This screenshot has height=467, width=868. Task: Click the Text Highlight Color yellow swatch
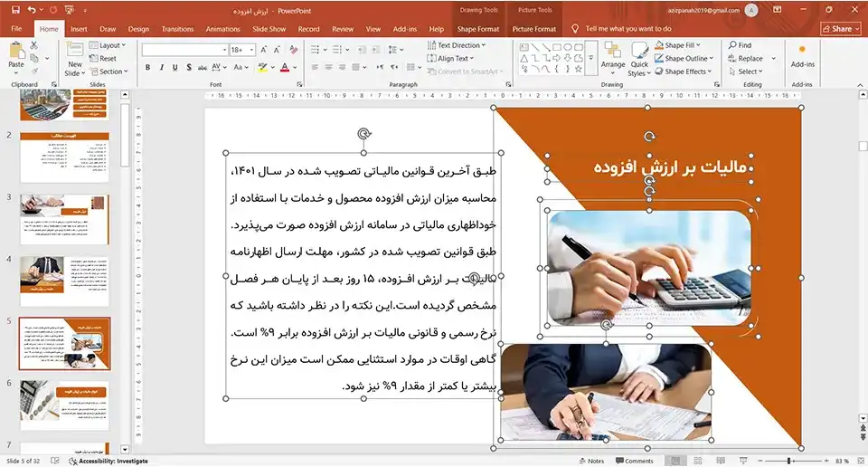(x=262, y=67)
